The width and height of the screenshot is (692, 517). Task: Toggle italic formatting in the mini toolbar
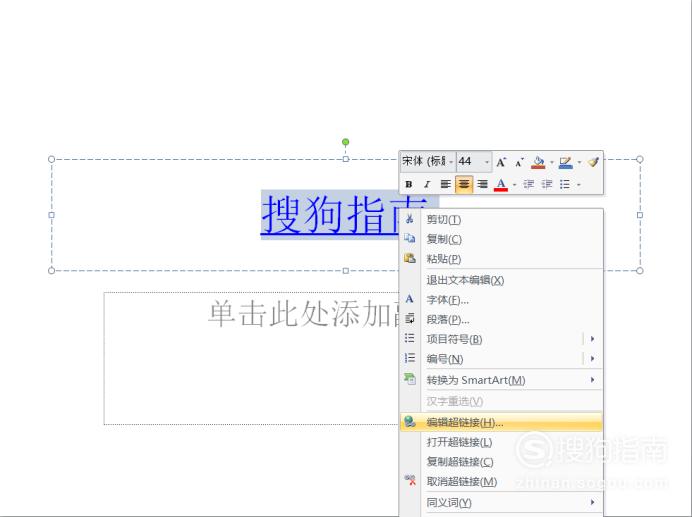(427, 184)
